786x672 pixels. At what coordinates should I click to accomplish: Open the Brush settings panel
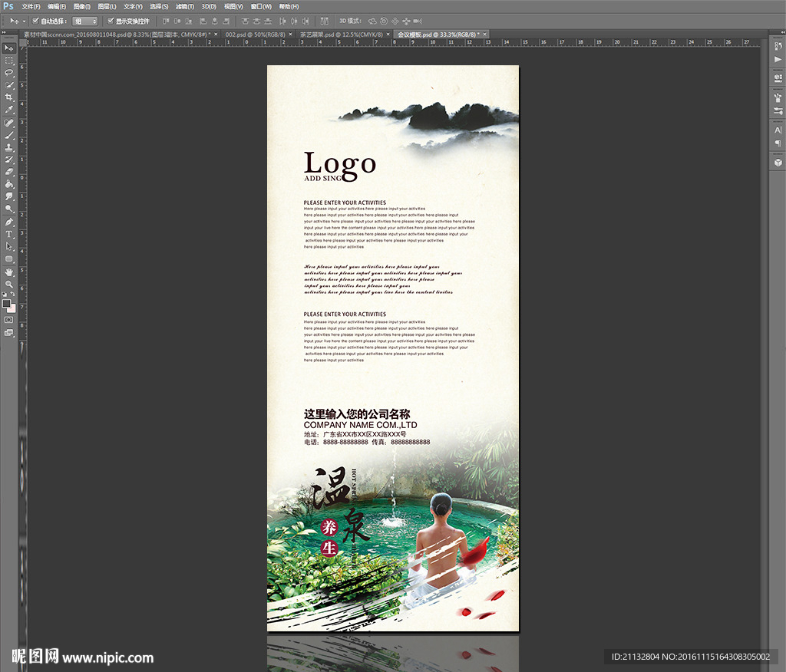click(778, 98)
